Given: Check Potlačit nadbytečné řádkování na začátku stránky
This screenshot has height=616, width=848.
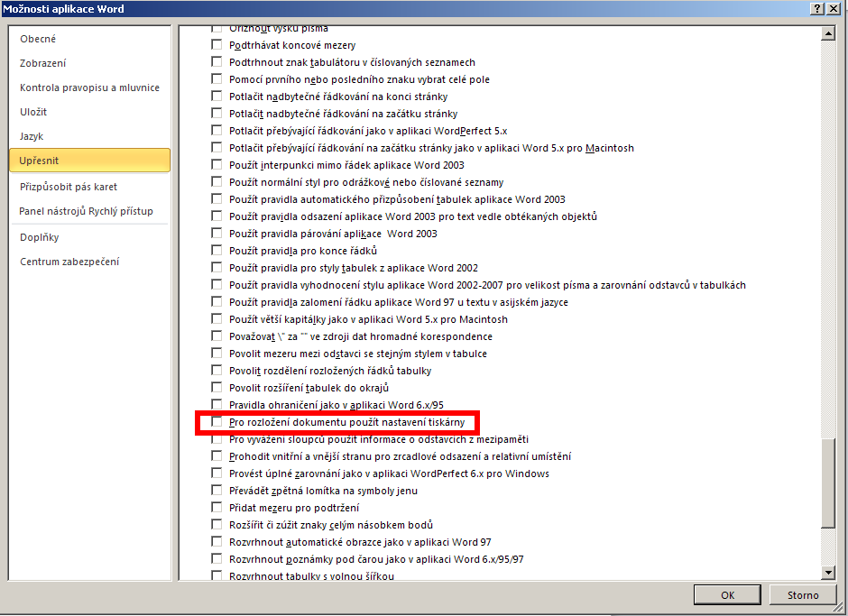Looking at the screenshot, I should point(217,113).
